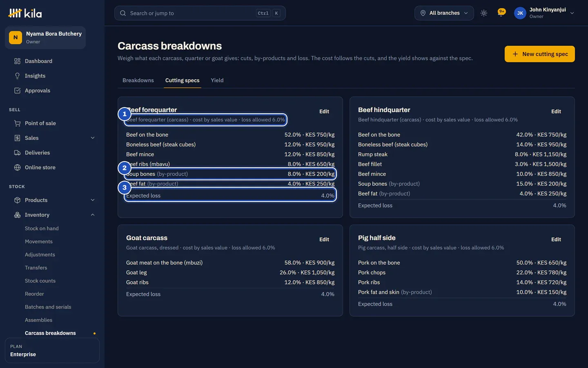
Task: Open notifications bell with 9+ badge
Action: [501, 13]
